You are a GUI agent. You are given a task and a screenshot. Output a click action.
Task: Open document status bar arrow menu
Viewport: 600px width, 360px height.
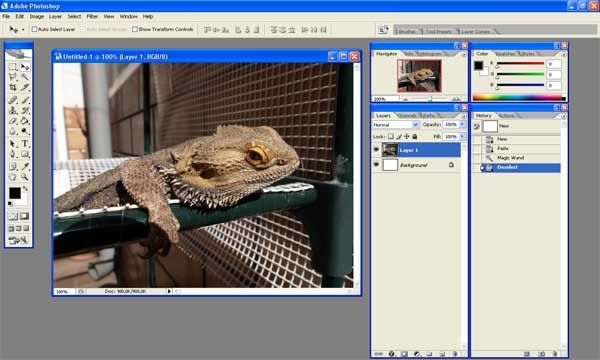coord(169,291)
